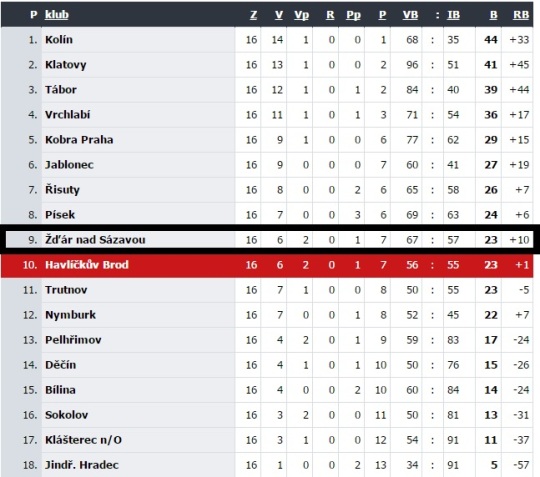Sort standings by B points header

tap(494, 15)
